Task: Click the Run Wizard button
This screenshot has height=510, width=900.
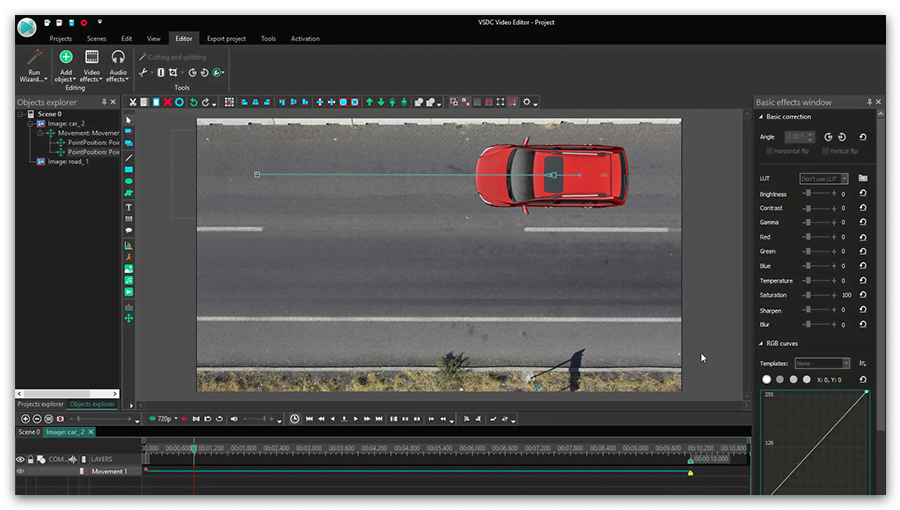Action: (34, 63)
